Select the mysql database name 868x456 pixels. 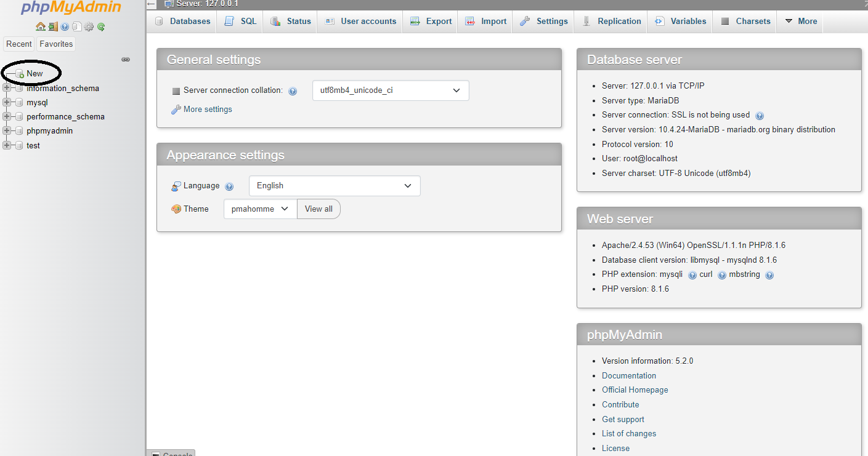37,103
